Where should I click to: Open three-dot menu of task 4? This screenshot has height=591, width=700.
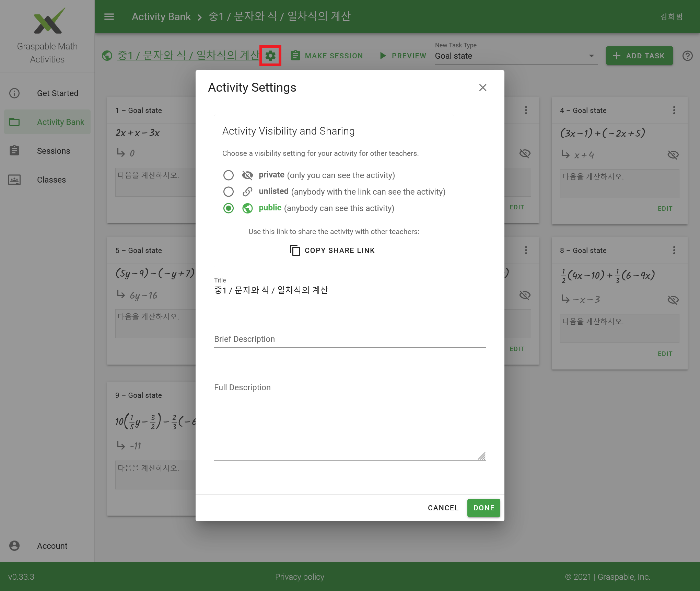point(674,110)
